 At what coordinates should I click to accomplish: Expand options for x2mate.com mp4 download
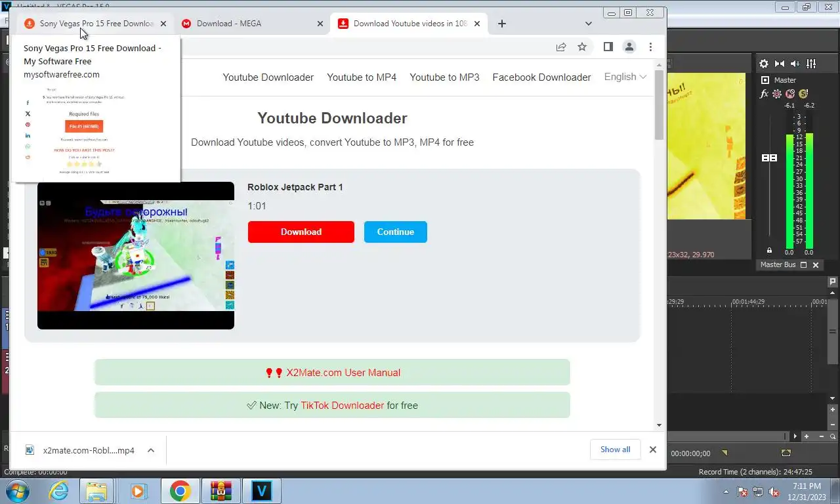(151, 450)
